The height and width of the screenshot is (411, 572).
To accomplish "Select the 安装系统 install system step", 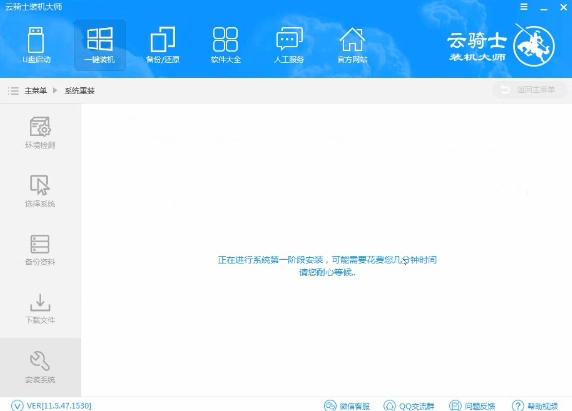I will pos(40,367).
